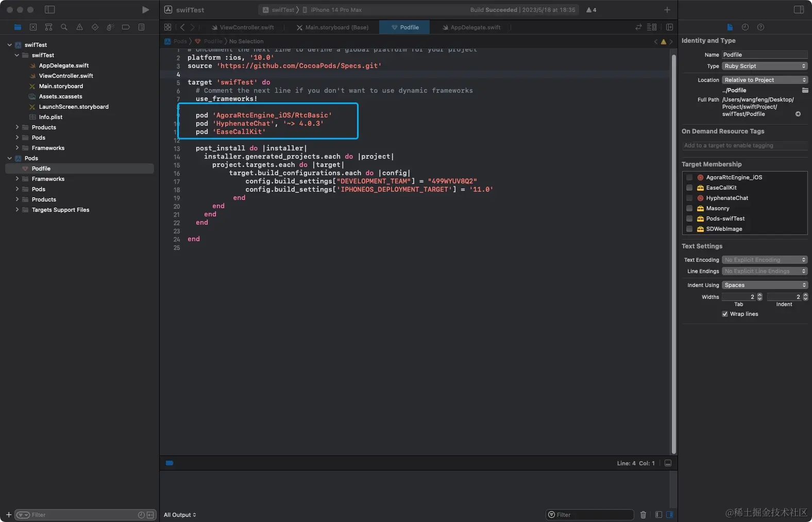Switch to Main.storyboard (Base) tab
This screenshot has width=812, height=522.
pos(332,27)
